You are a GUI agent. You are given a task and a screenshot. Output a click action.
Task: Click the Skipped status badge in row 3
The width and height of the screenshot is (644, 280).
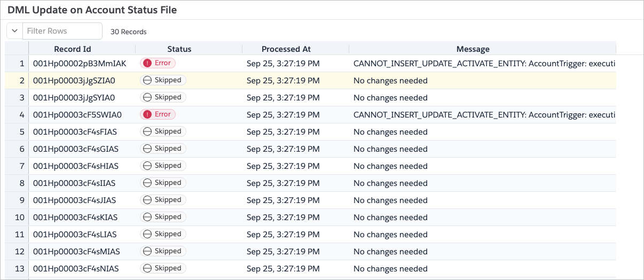coord(163,97)
